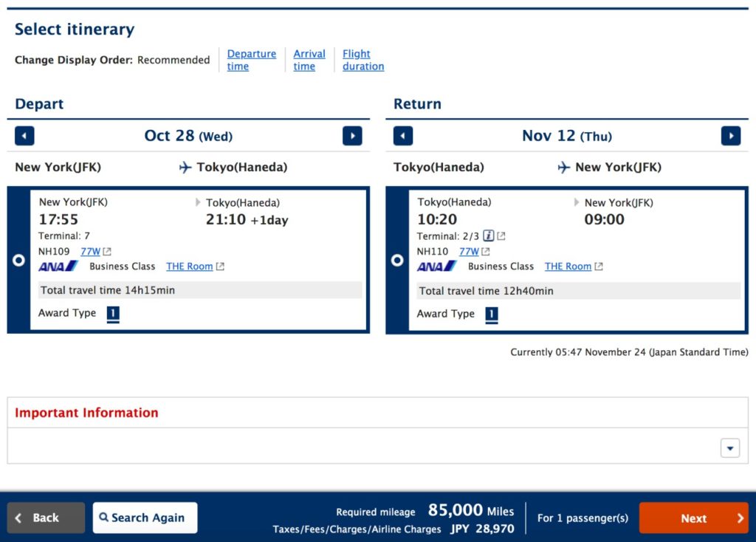This screenshot has width=756, height=542.
Task: Open 77W aircraft link on return flight
Action: tap(469, 252)
